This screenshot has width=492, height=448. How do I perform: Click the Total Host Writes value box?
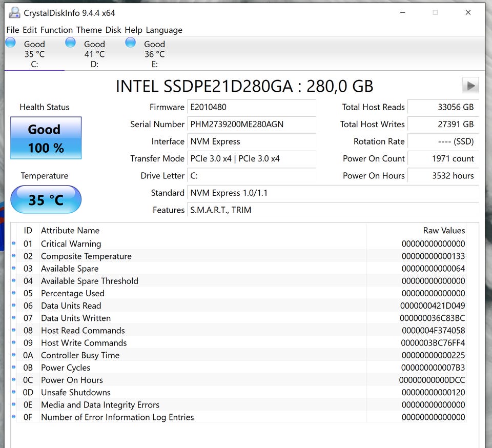pos(443,124)
